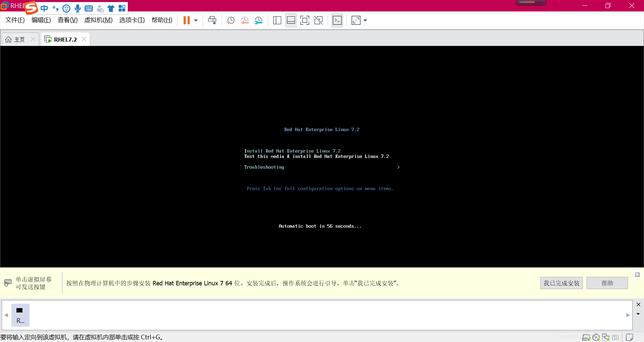
Task: Toggle the console view button
Action: click(x=337, y=20)
